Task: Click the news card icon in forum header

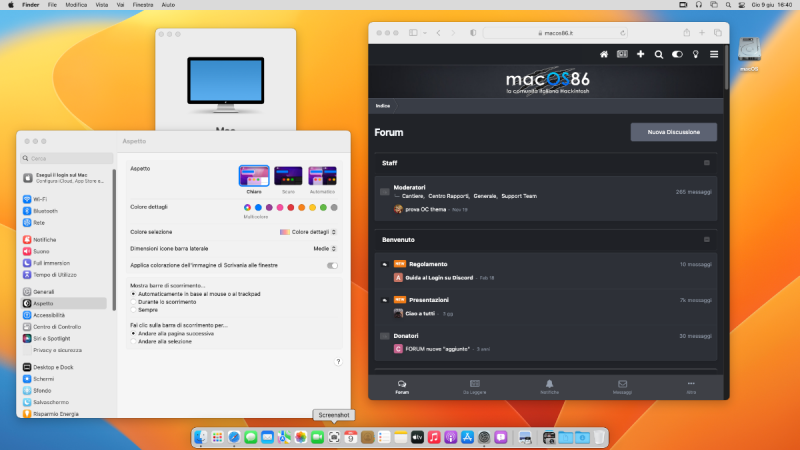Action: tap(622, 54)
